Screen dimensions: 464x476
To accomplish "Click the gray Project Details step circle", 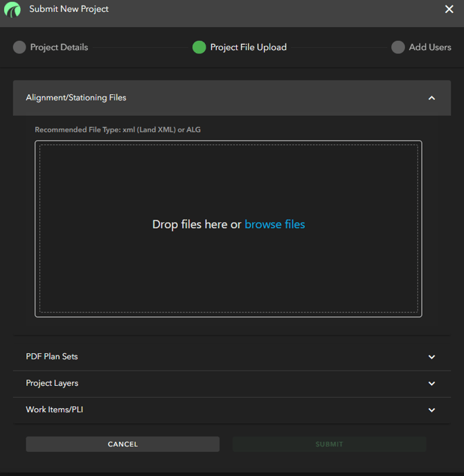I will (19, 47).
